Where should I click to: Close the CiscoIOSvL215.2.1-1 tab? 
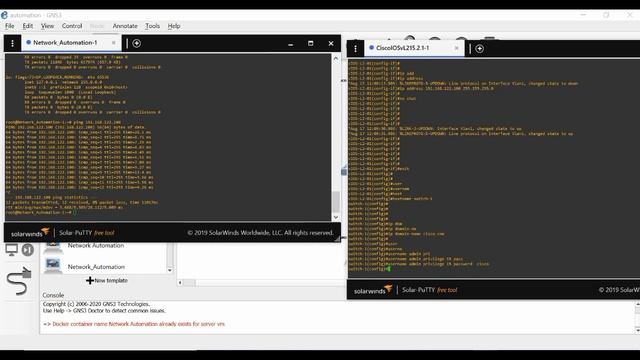[456, 48]
